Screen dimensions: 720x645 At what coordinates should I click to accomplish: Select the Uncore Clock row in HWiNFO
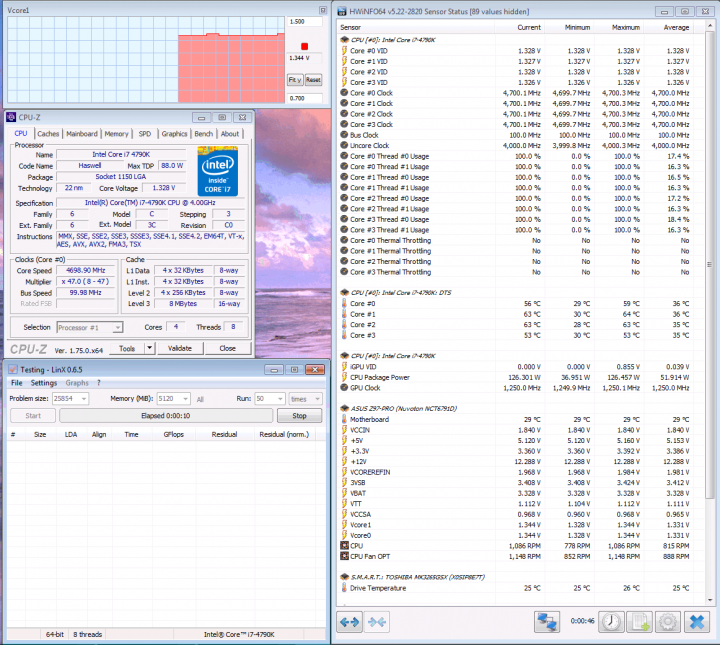tap(515, 145)
